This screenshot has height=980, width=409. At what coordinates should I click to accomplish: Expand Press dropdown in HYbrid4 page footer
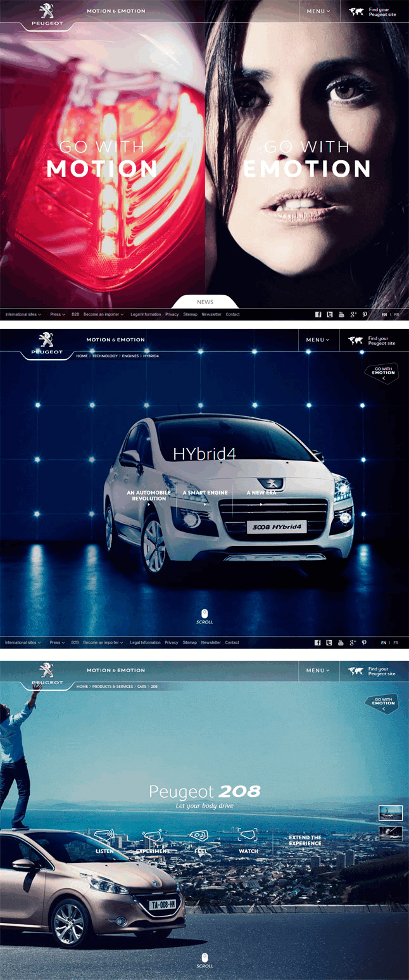(x=58, y=642)
